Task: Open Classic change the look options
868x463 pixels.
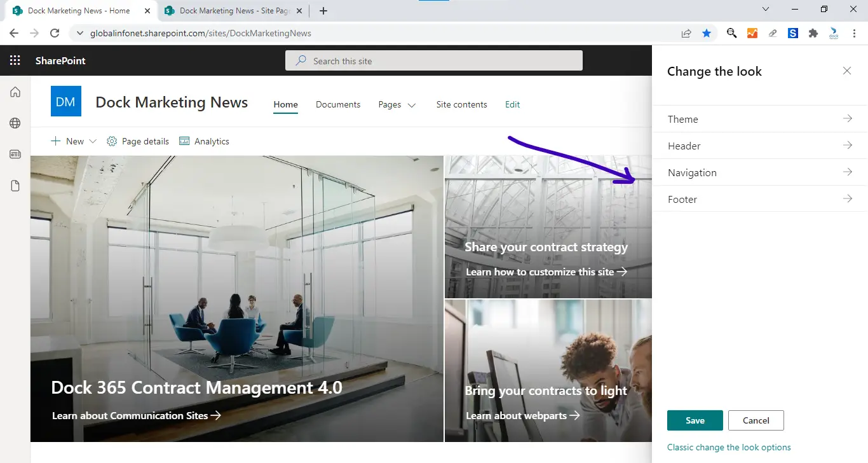Action: 729,447
